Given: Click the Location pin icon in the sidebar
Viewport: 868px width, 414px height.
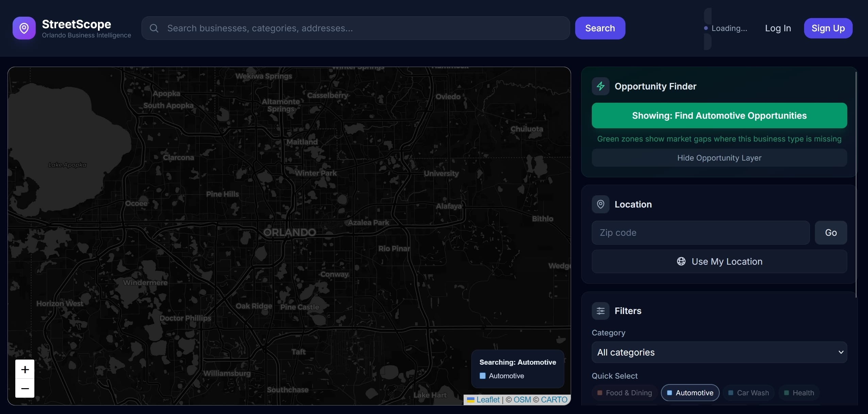Looking at the screenshot, I should click(x=600, y=204).
